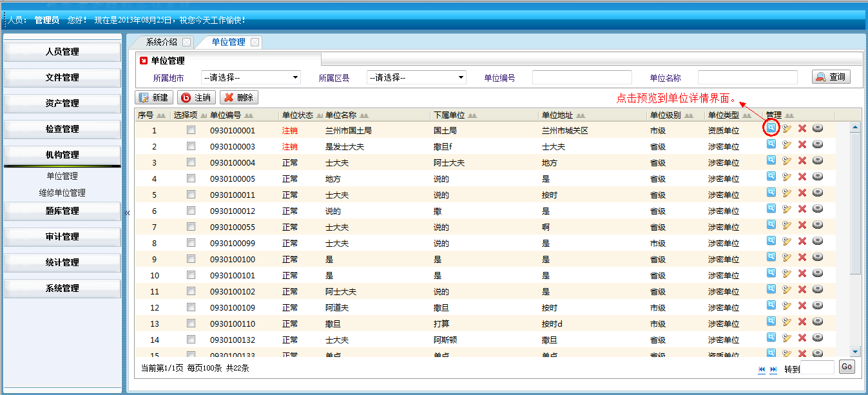Close the 系统介绍 tab
This screenshot has width=868, height=395.
click(x=186, y=43)
